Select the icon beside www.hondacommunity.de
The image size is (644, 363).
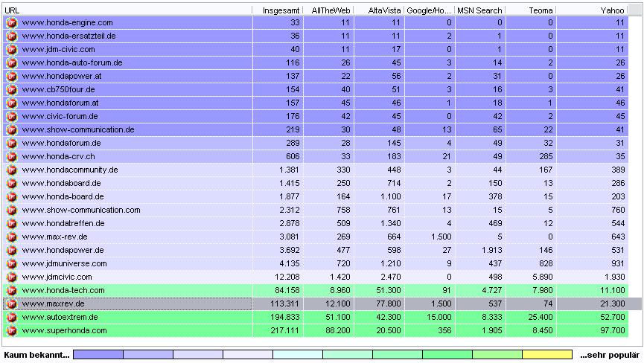click(11, 170)
